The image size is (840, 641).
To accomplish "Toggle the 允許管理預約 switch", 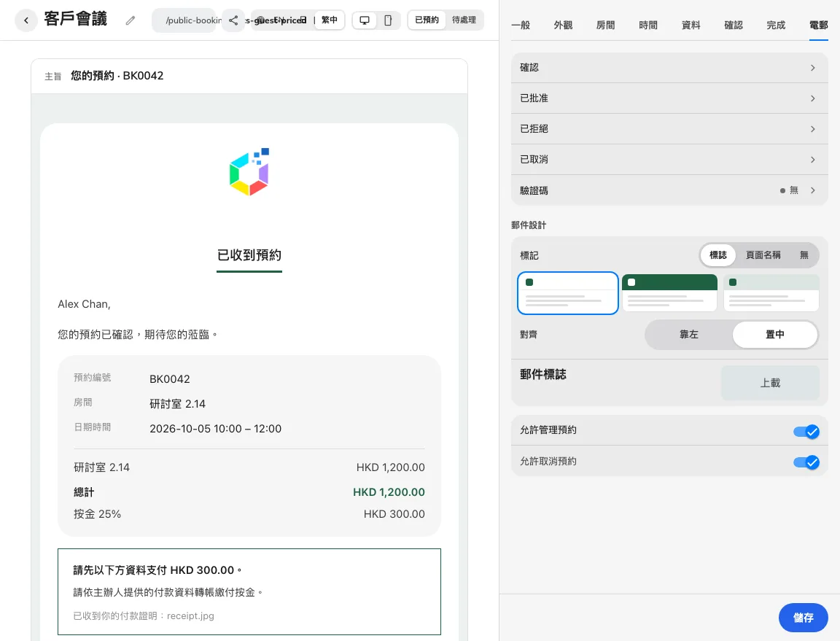I will (x=806, y=431).
